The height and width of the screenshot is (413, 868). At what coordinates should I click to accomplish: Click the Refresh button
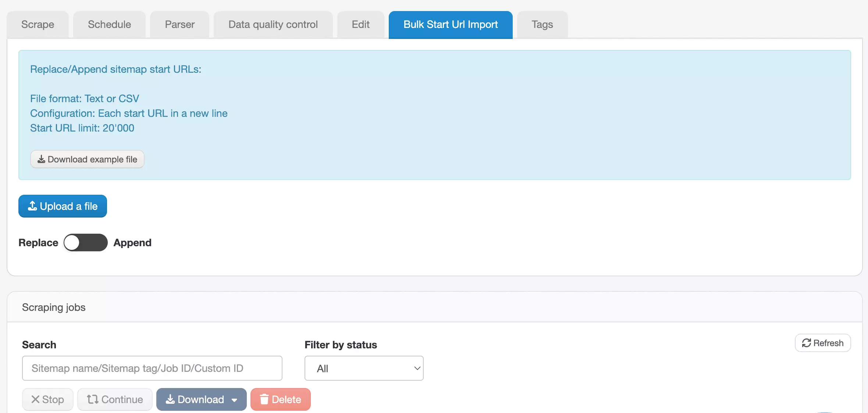click(823, 343)
